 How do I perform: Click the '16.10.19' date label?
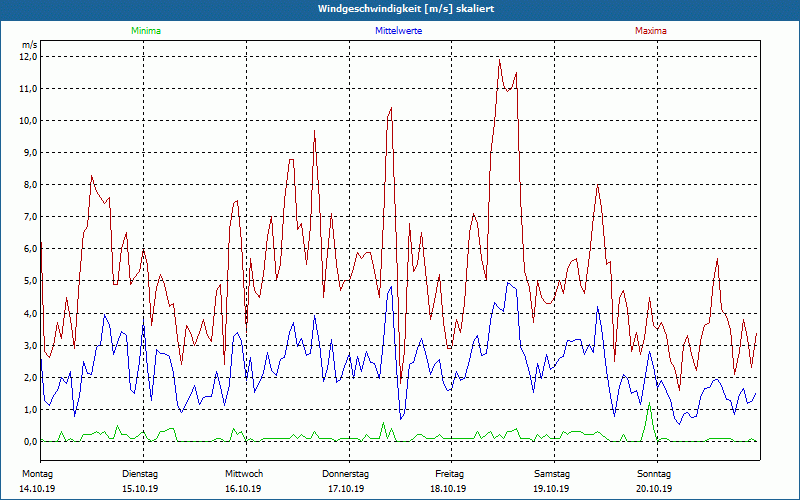(243, 489)
